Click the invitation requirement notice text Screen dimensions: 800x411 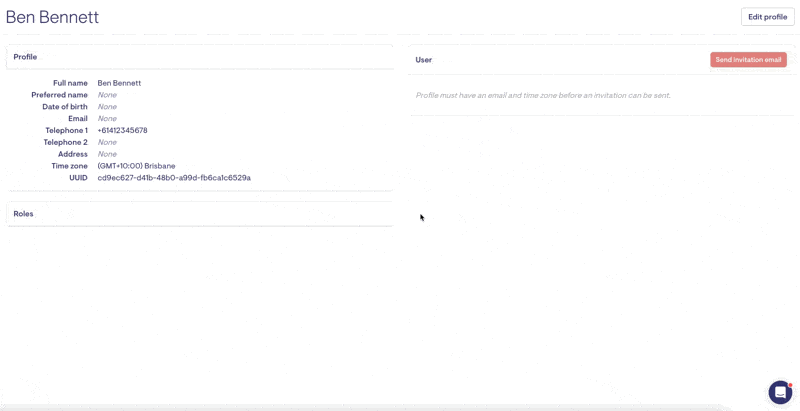(x=543, y=95)
